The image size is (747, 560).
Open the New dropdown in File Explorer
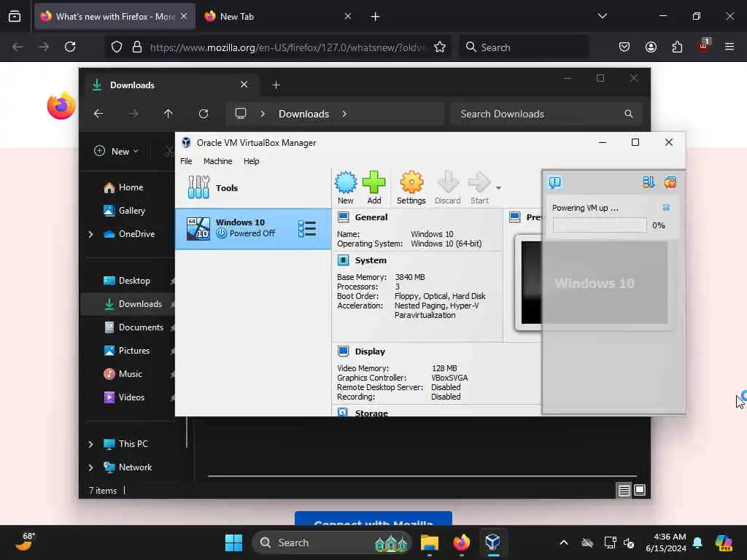point(116,151)
